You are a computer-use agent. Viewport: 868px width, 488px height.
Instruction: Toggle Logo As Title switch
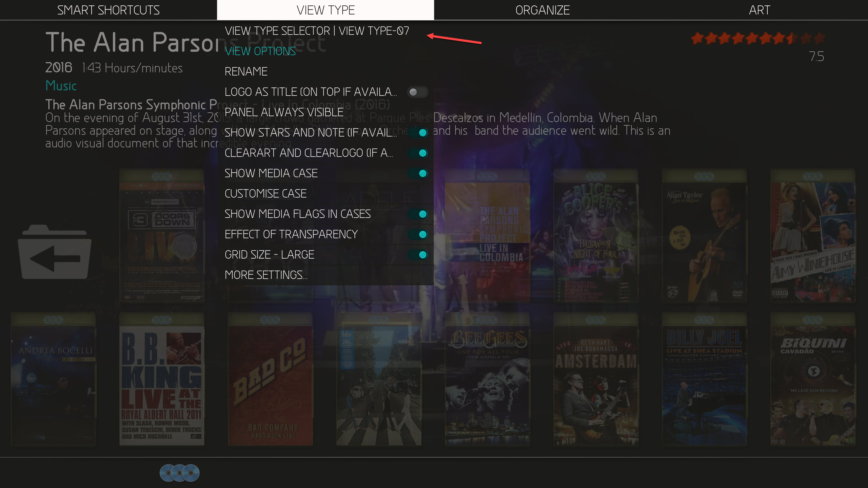coord(417,92)
